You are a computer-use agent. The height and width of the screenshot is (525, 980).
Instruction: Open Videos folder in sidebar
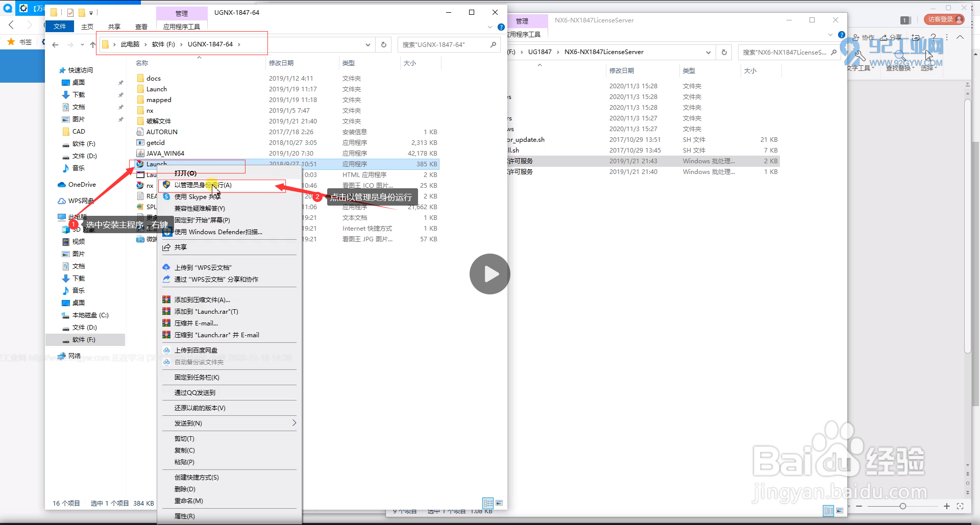tap(78, 241)
